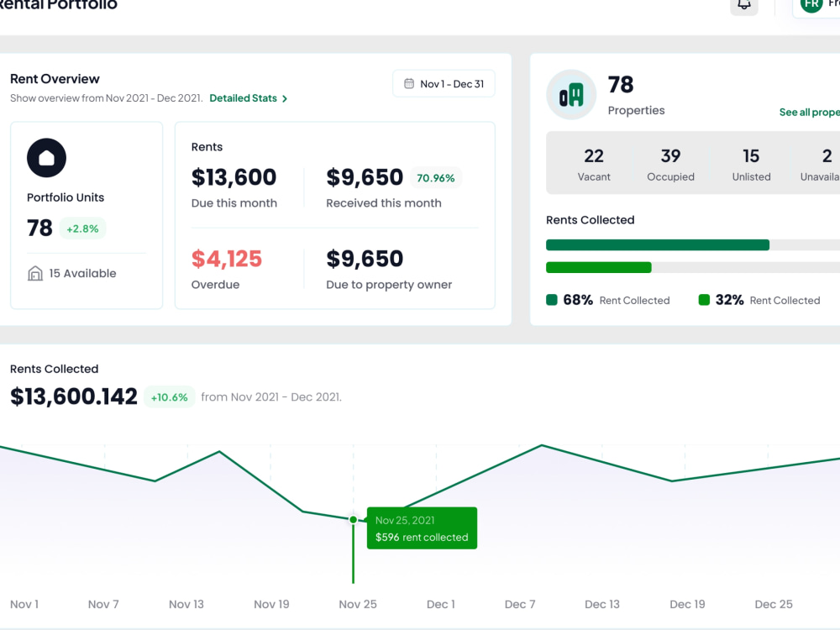
Task: Click the Dec 13 axis label
Action: (x=602, y=604)
